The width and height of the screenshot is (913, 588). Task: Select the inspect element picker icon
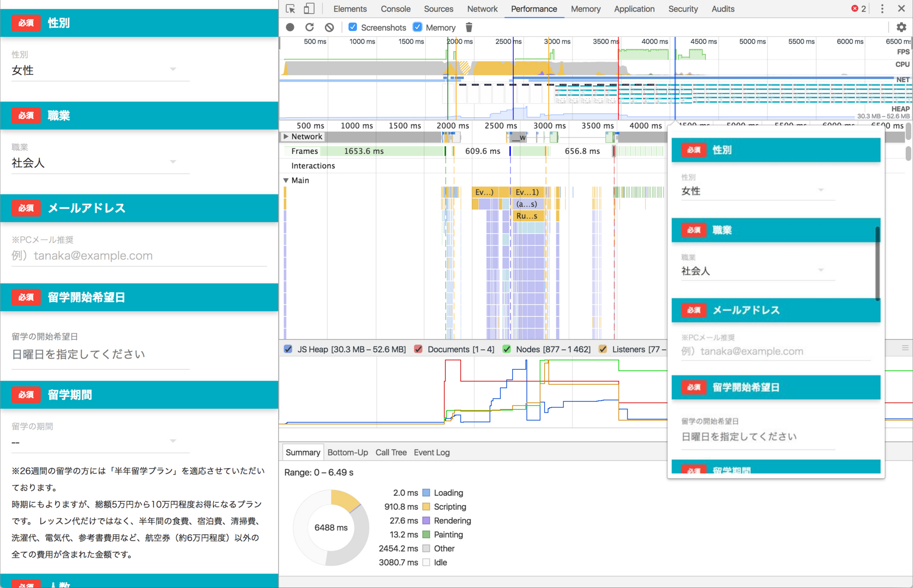click(290, 9)
